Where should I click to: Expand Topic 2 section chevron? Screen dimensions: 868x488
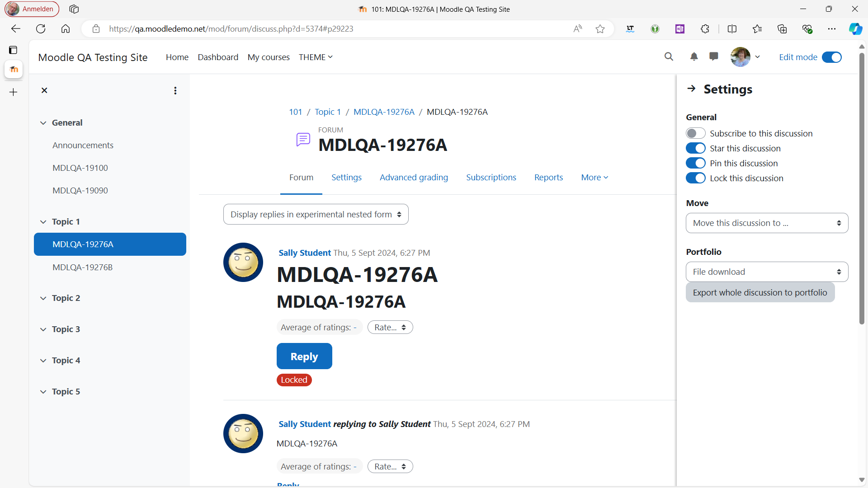tap(43, 298)
